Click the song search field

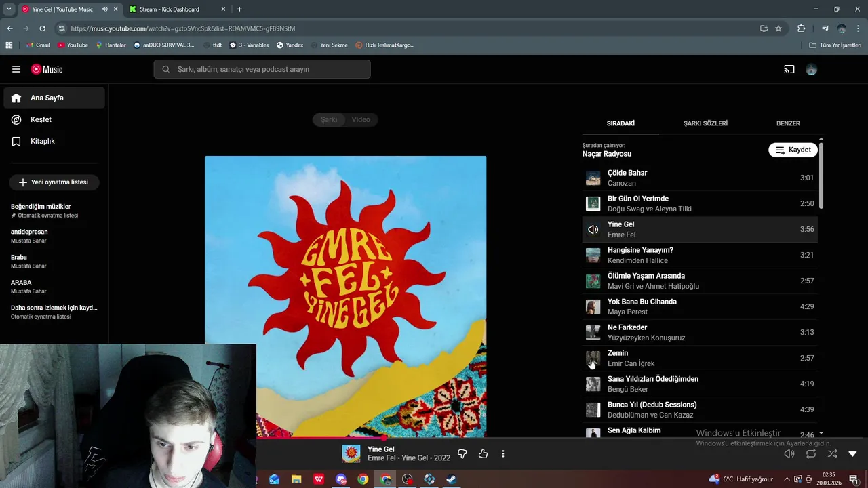point(262,69)
